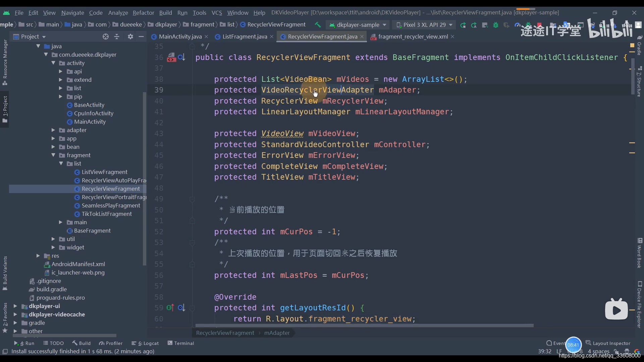Click the tool windows quick-access icon in status bar
Image resolution: width=644 pixels, height=362 pixels.
tap(5, 351)
